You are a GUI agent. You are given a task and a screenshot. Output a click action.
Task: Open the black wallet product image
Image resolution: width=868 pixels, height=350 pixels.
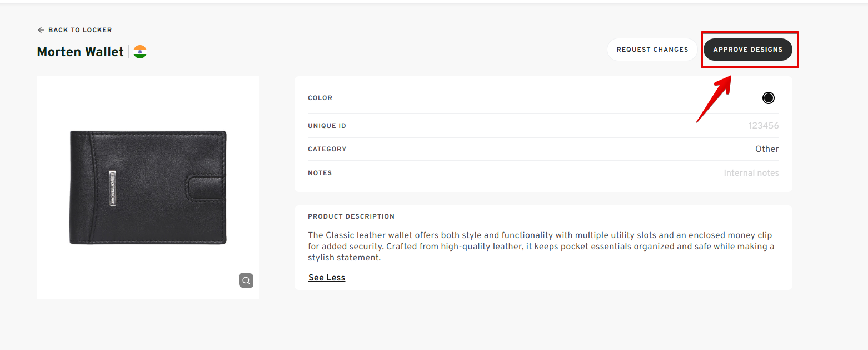(x=148, y=188)
